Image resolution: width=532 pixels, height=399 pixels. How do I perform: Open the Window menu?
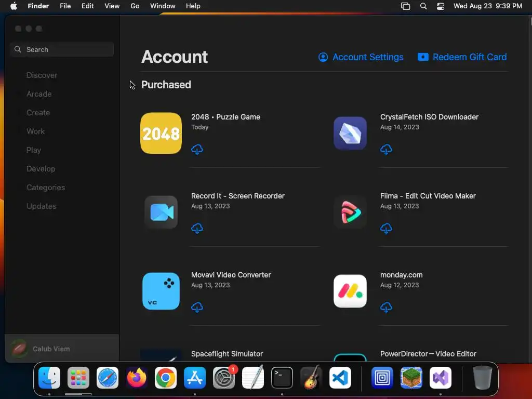163,6
